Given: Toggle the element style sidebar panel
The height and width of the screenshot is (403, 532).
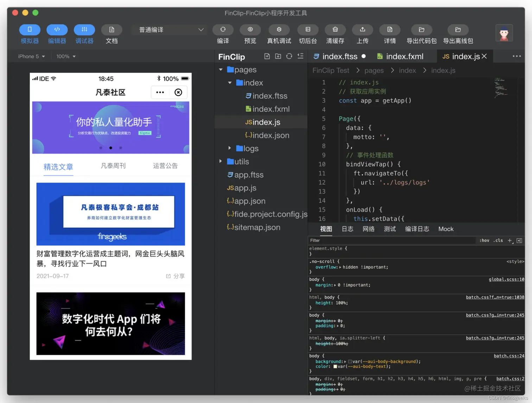Looking at the screenshot, I should pyautogui.click(x=519, y=241).
